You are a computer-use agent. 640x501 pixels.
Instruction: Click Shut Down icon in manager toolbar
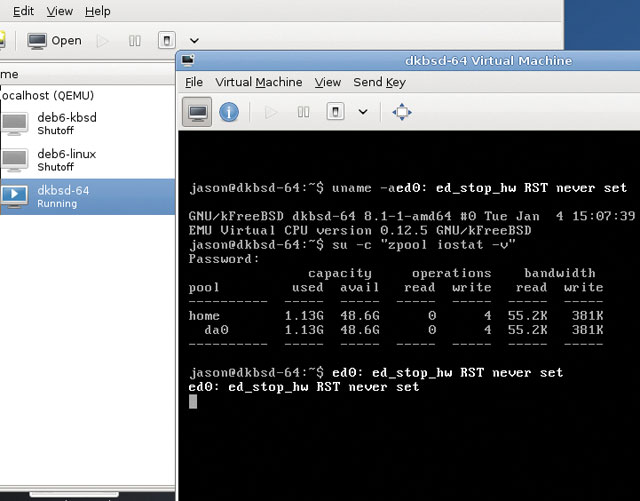pyautogui.click(x=167, y=40)
